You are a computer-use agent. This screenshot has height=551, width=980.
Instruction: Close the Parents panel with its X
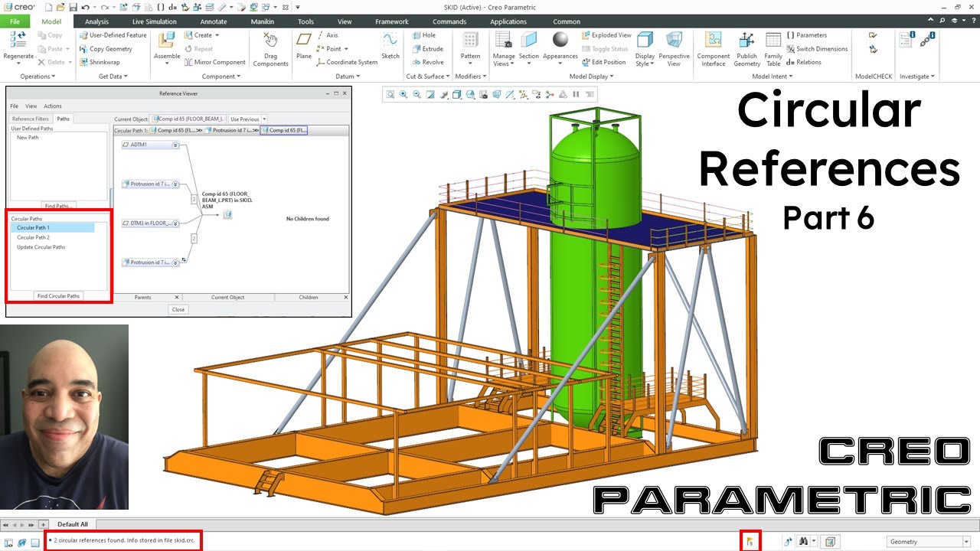pos(176,297)
